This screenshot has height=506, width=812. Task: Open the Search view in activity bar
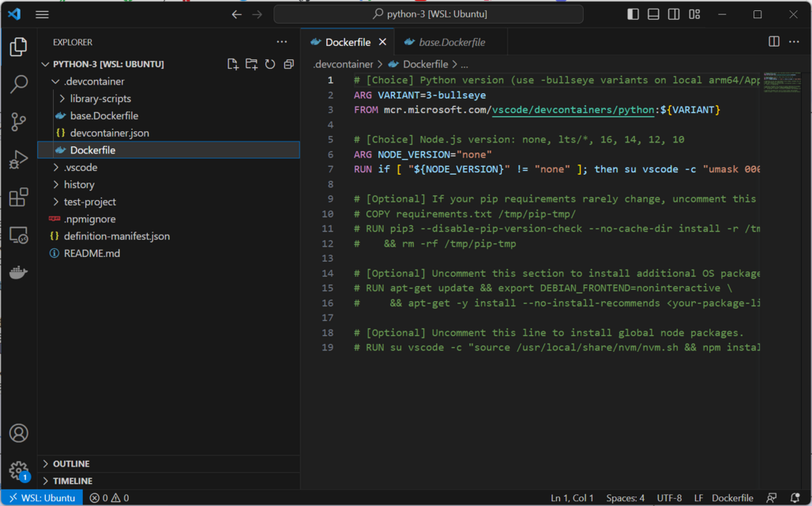coord(19,84)
